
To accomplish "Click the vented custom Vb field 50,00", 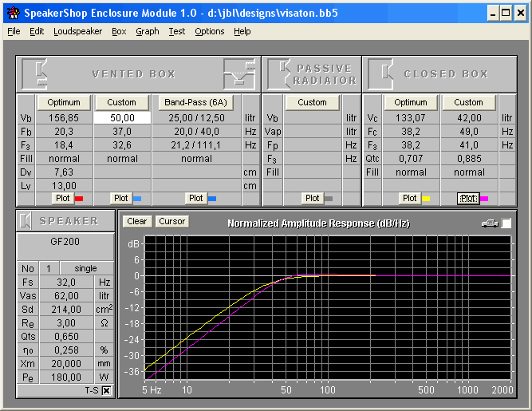I will (123, 118).
